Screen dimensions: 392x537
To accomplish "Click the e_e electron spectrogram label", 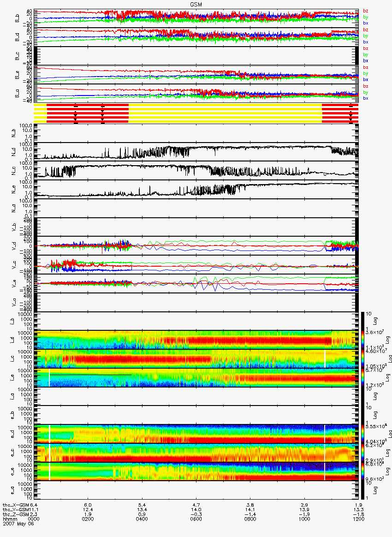I will (12, 472).
